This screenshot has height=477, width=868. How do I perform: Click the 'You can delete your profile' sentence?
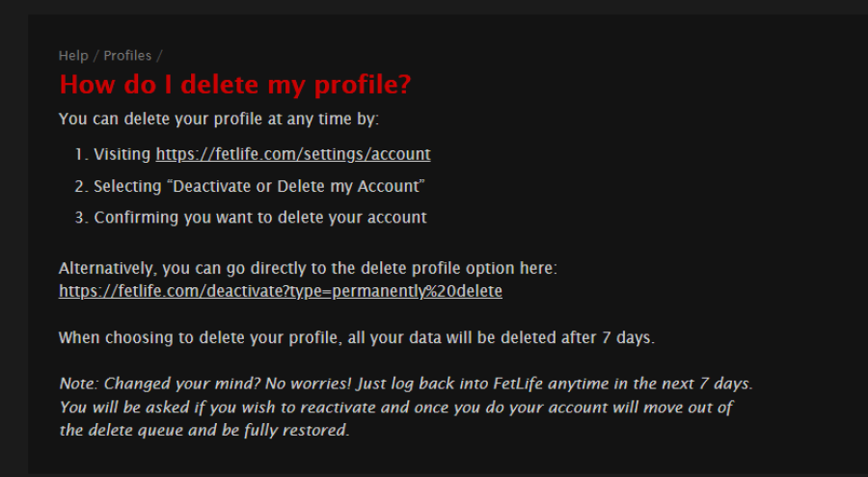[x=219, y=119]
